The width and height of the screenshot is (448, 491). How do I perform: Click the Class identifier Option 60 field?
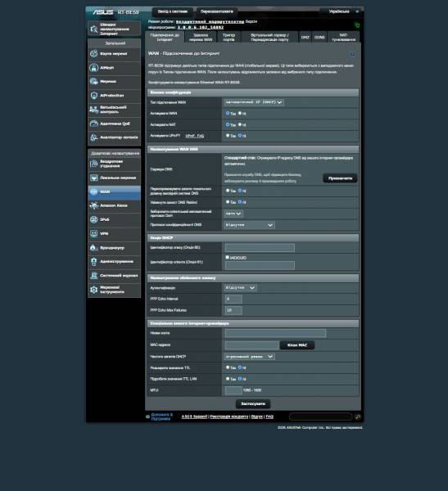click(260, 248)
